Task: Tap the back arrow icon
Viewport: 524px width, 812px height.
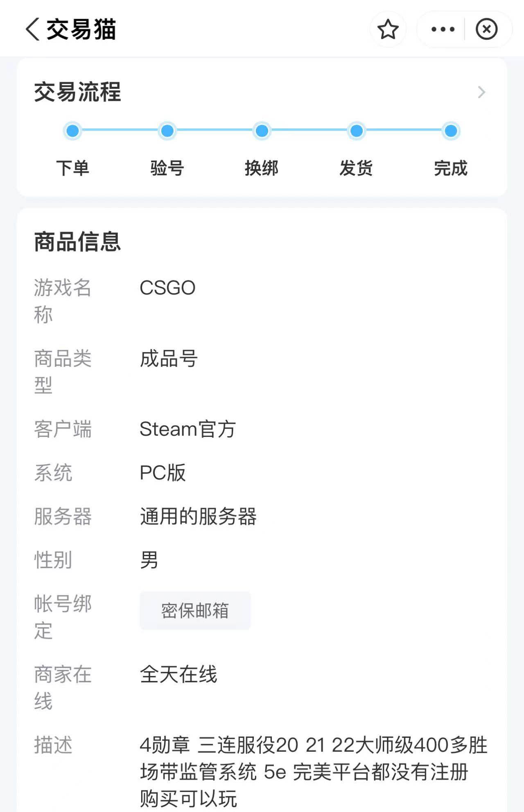Action: click(x=33, y=29)
